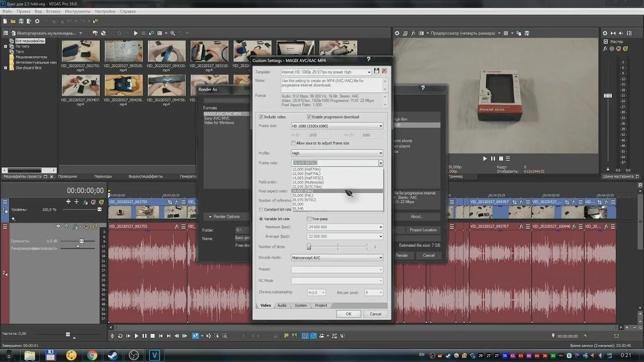Play the preview window video
Viewport: 644px width, 362px height.
coord(485,158)
